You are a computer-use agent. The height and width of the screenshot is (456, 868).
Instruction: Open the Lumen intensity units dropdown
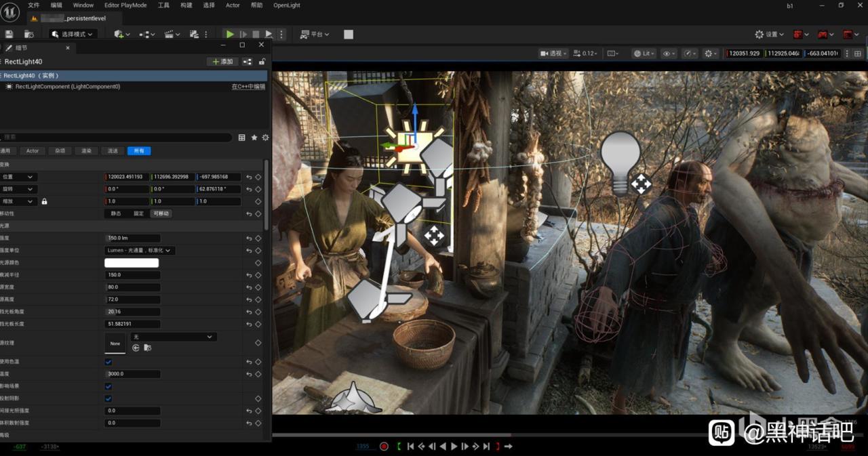[140, 251]
